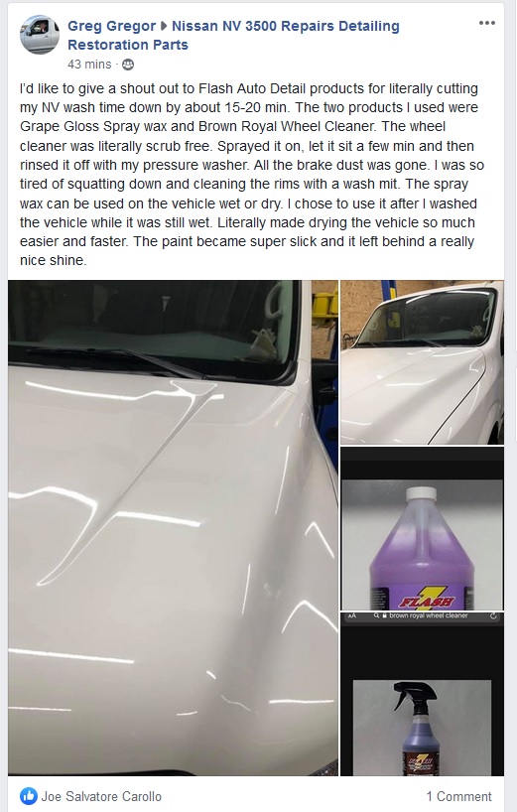This screenshot has height=812, width=517.
Task: Click the group privacy icon beside timestamp
Action: click(x=128, y=65)
